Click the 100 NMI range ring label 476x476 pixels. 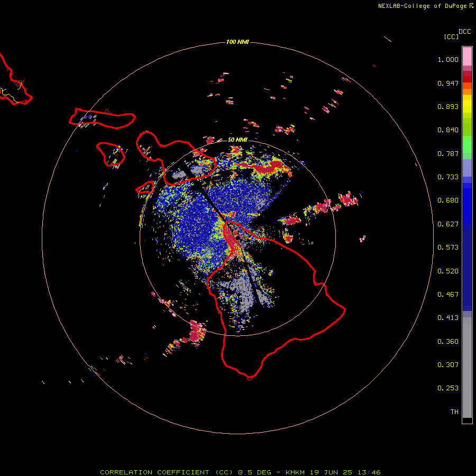(237, 42)
